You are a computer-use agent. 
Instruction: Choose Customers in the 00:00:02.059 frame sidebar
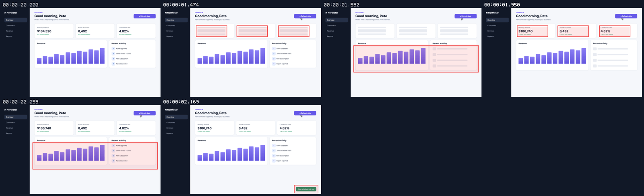16,122
